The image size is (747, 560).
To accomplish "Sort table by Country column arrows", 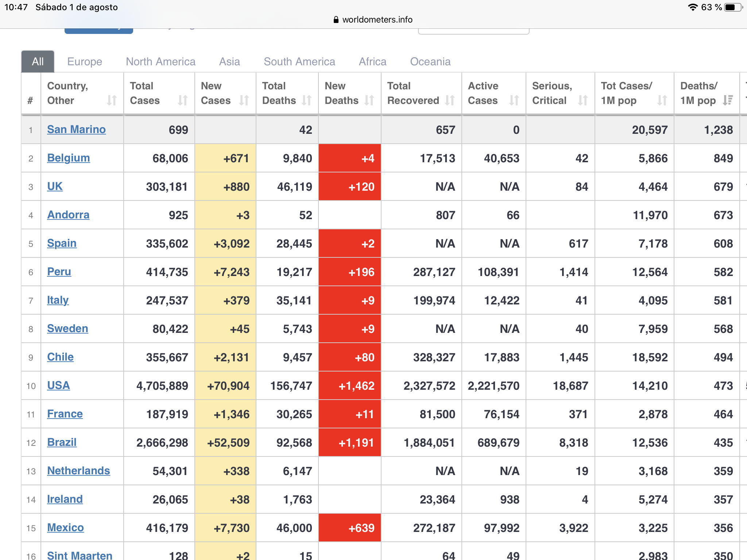I will (x=112, y=100).
